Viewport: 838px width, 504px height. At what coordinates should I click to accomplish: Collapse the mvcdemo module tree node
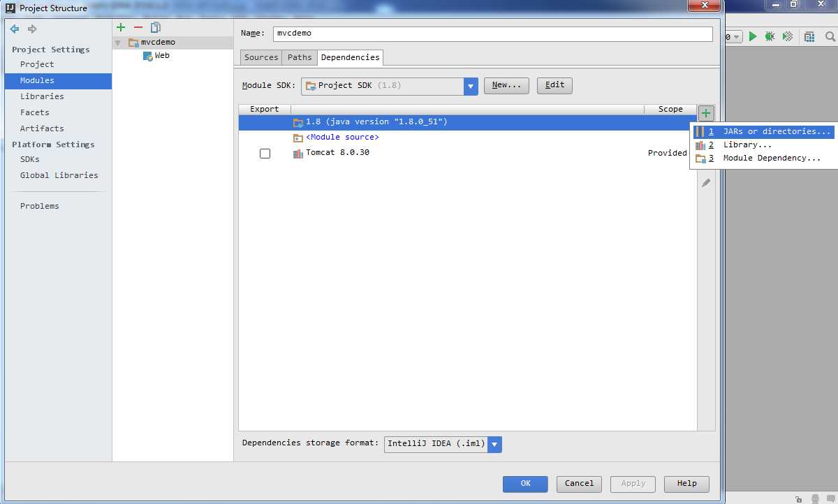tap(118, 43)
